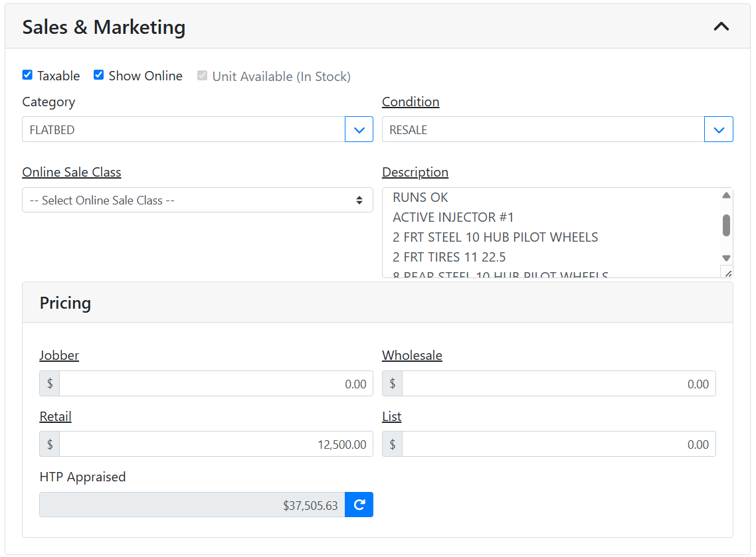Toggle the Show Online checkbox
Screen dimensions: 756x557
tap(98, 75)
